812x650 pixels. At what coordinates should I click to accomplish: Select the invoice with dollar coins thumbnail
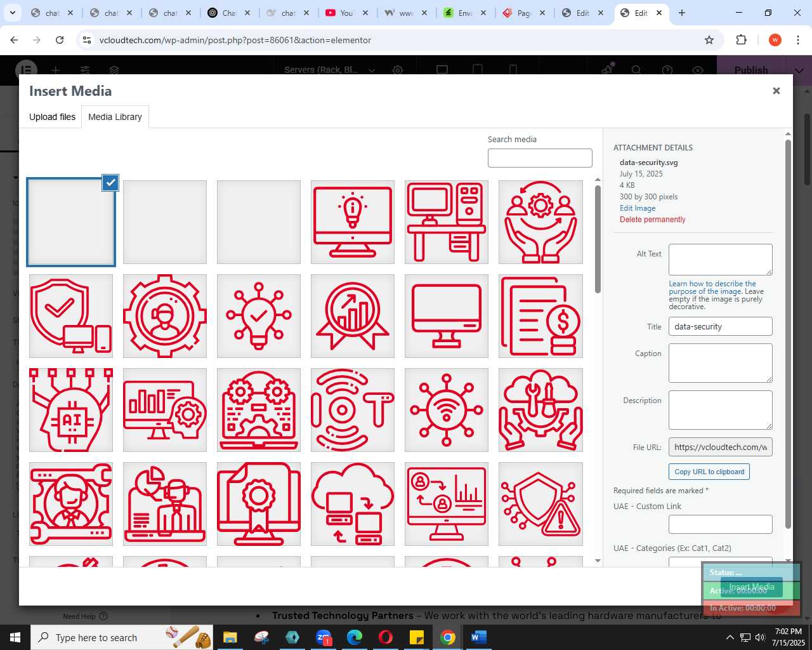point(540,316)
